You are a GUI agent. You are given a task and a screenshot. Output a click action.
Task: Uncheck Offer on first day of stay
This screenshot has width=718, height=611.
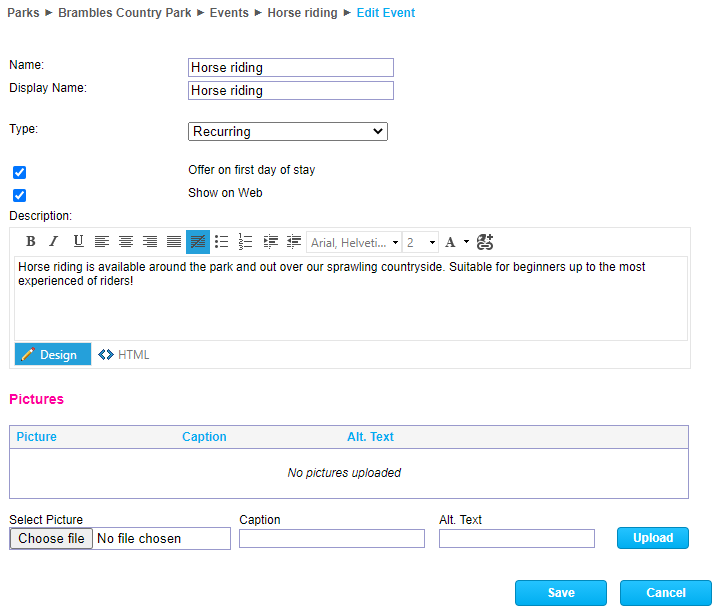tap(19, 173)
